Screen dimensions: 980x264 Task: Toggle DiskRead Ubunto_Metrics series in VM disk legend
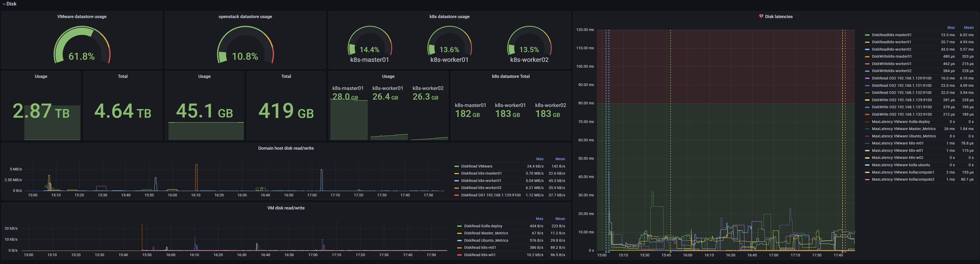click(x=486, y=240)
